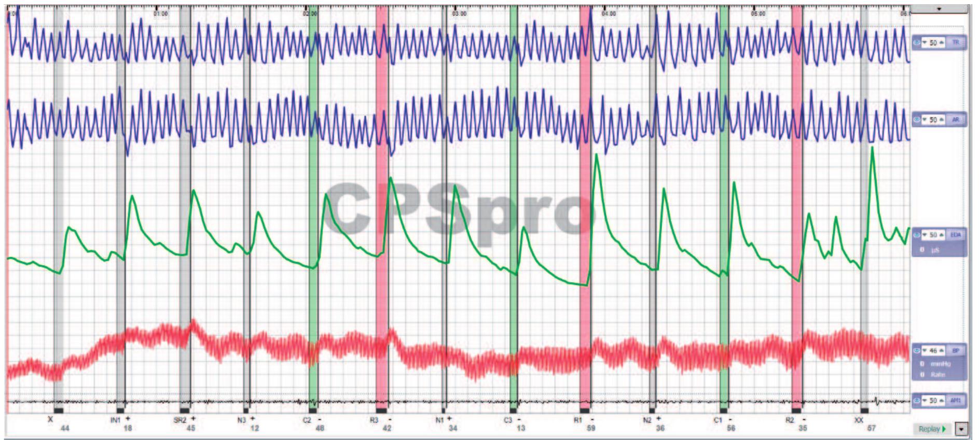Increase the TR channel gain with up arrow
Screen dimensions: 980x440
(x=942, y=42)
